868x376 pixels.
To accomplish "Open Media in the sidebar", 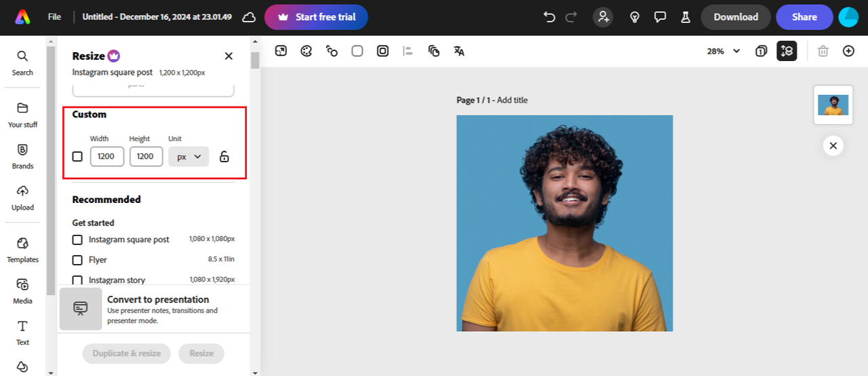I will tap(22, 291).
